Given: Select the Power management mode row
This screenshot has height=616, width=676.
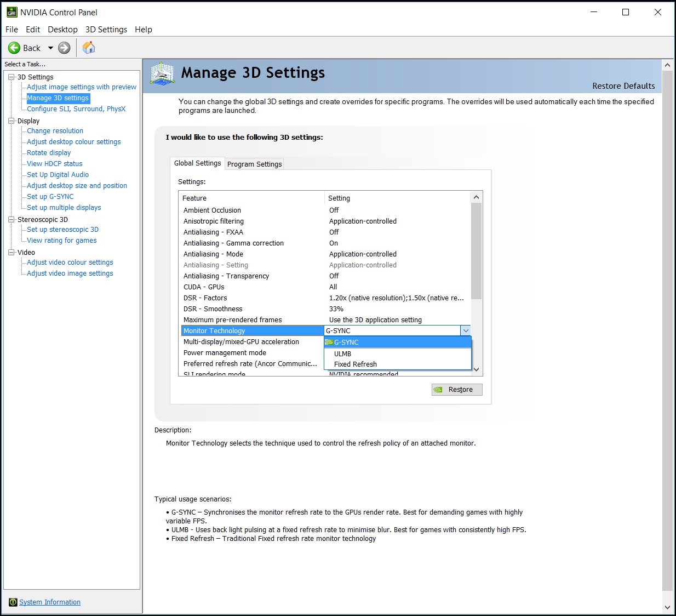Looking at the screenshot, I should [x=253, y=353].
